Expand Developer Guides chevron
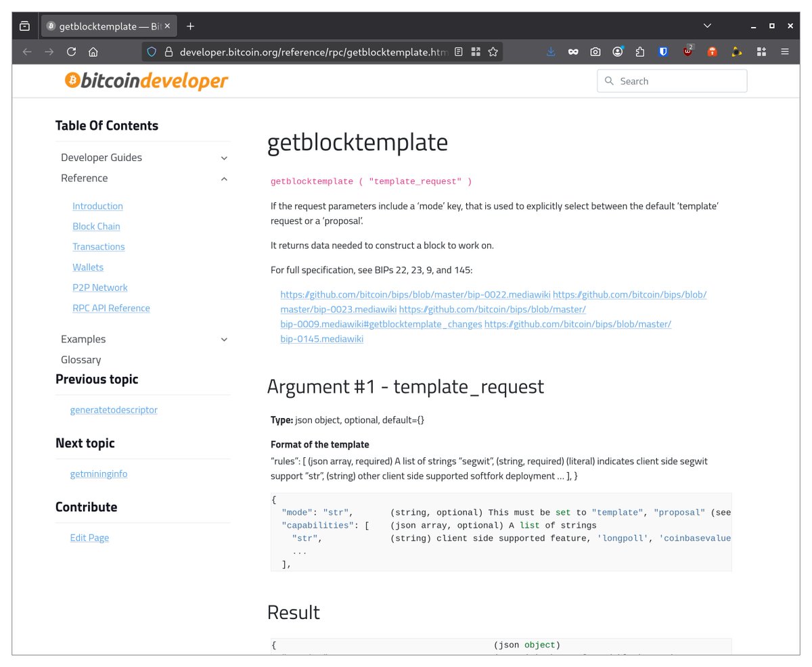Image resolution: width=812 pixels, height=667 pixels. point(224,158)
